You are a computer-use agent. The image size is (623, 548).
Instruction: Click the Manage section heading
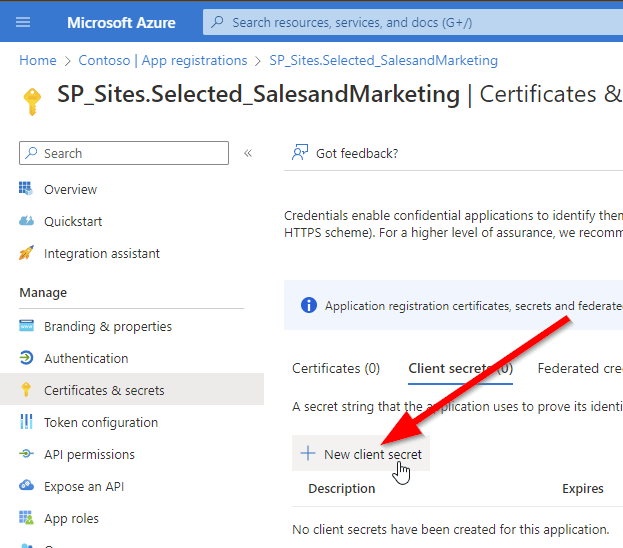click(x=43, y=293)
